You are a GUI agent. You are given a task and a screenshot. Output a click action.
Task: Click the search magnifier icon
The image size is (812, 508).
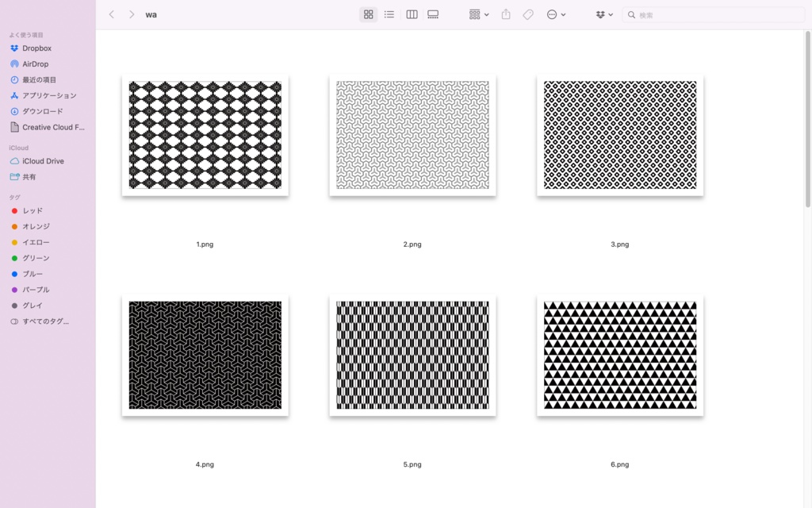tap(631, 14)
